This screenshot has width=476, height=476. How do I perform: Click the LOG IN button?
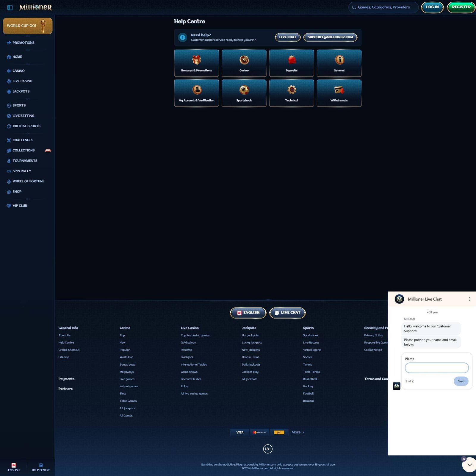click(432, 7)
